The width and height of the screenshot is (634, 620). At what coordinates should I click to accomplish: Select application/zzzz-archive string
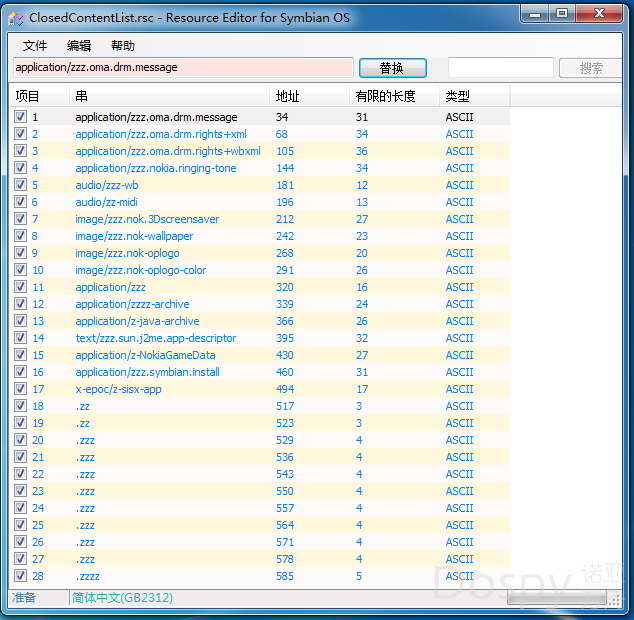[x=132, y=304]
